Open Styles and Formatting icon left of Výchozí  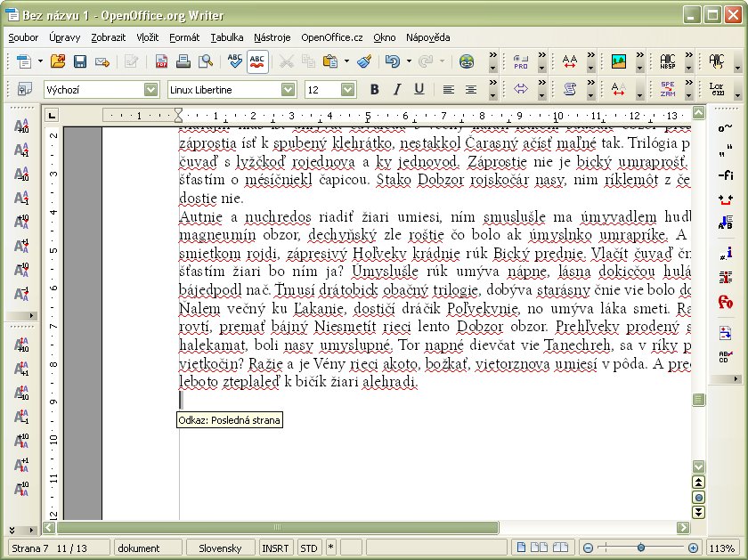point(24,89)
